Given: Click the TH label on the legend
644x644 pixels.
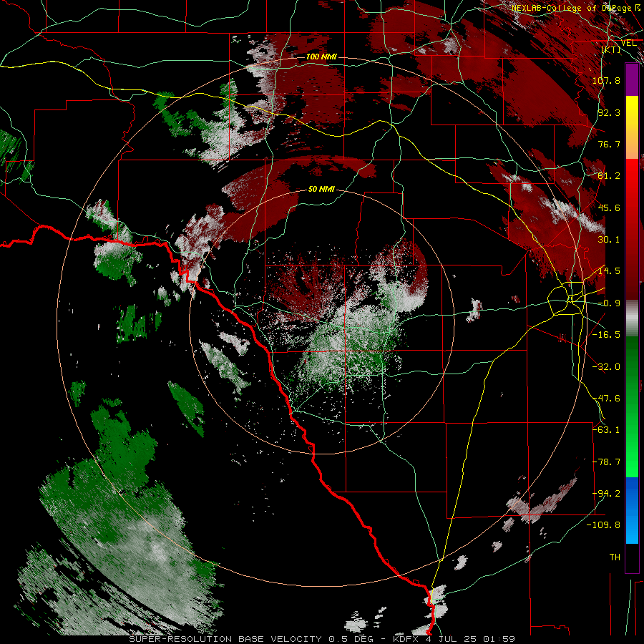Looking at the screenshot, I should pyautogui.click(x=615, y=557).
